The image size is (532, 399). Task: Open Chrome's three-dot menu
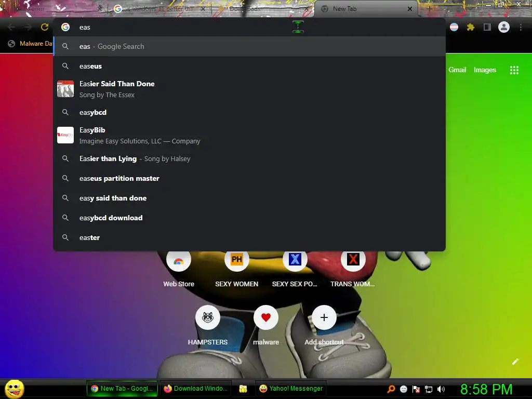point(521,27)
